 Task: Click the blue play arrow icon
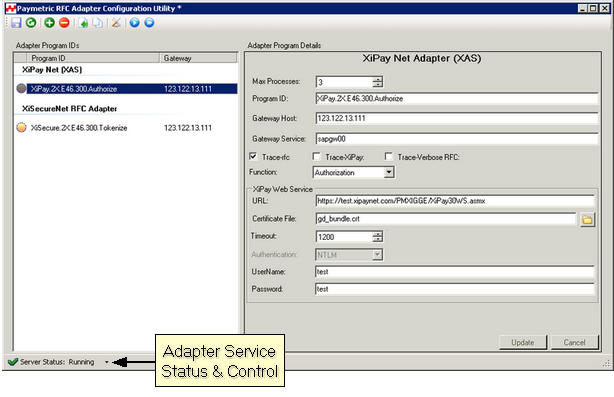coord(134,23)
